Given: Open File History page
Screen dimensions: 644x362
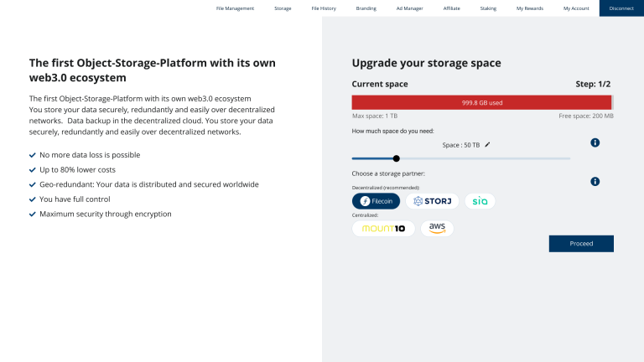Looking at the screenshot, I should click(324, 8).
